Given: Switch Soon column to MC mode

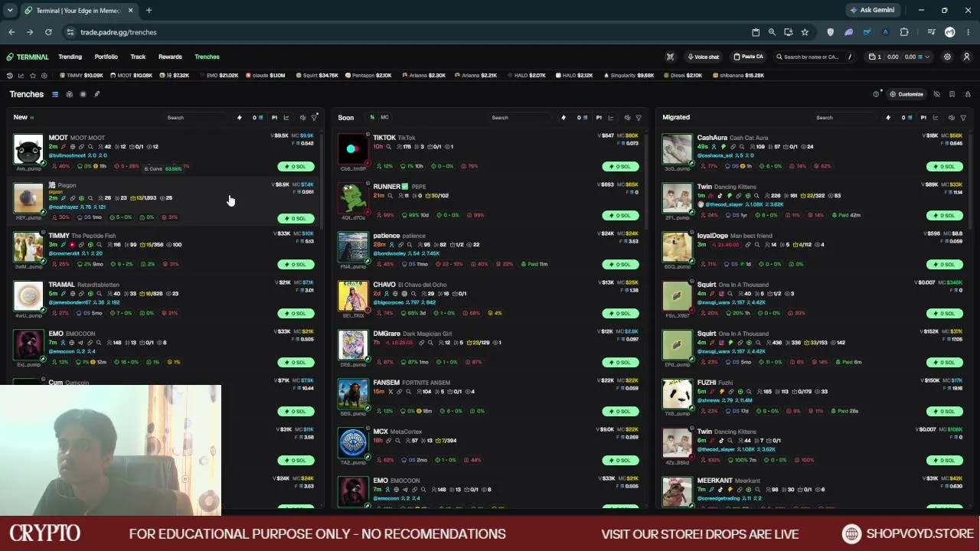Looking at the screenshot, I should click(x=384, y=117).
